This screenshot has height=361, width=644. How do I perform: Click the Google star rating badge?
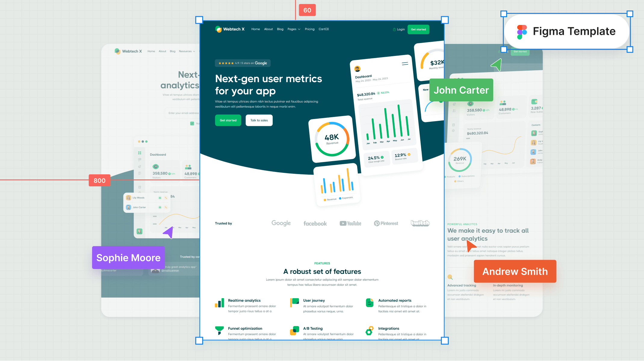pos(243,63)
